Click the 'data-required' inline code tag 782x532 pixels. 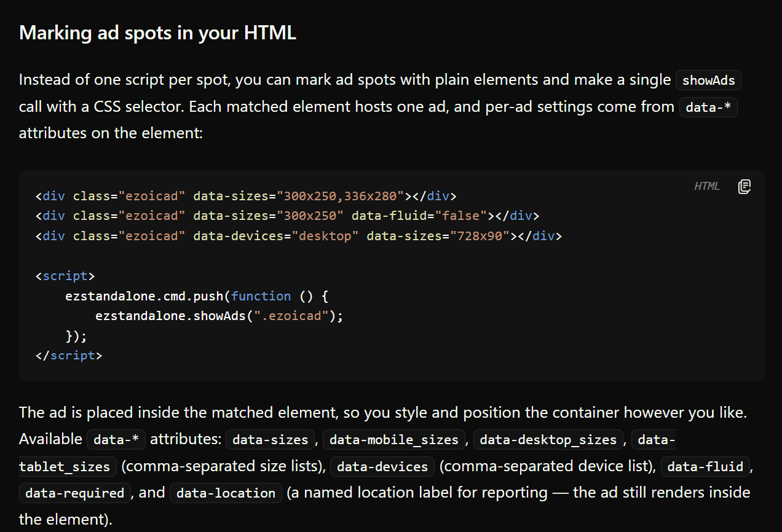click(x=75, y=493)
